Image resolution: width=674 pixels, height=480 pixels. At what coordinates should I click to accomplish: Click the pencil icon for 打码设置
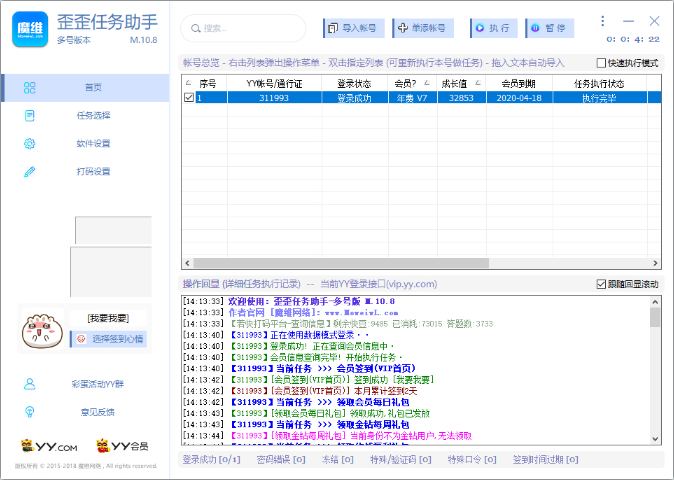(x=30, y=171)
